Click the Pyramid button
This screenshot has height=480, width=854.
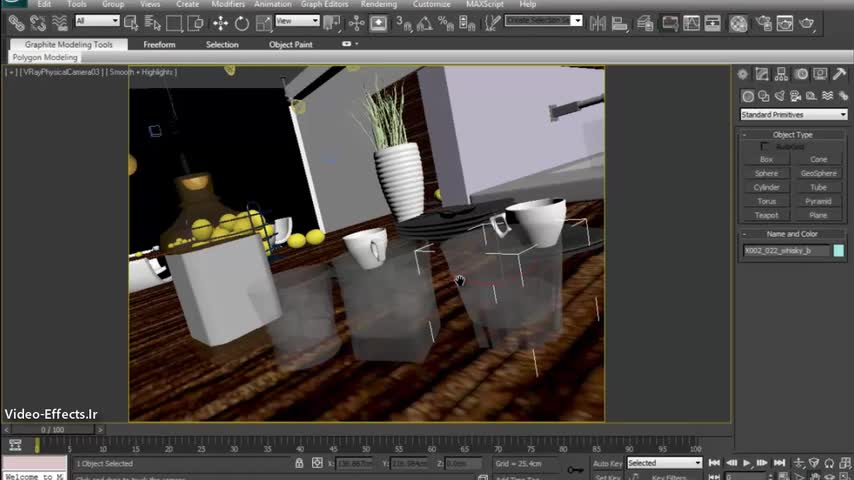point(818,201)
